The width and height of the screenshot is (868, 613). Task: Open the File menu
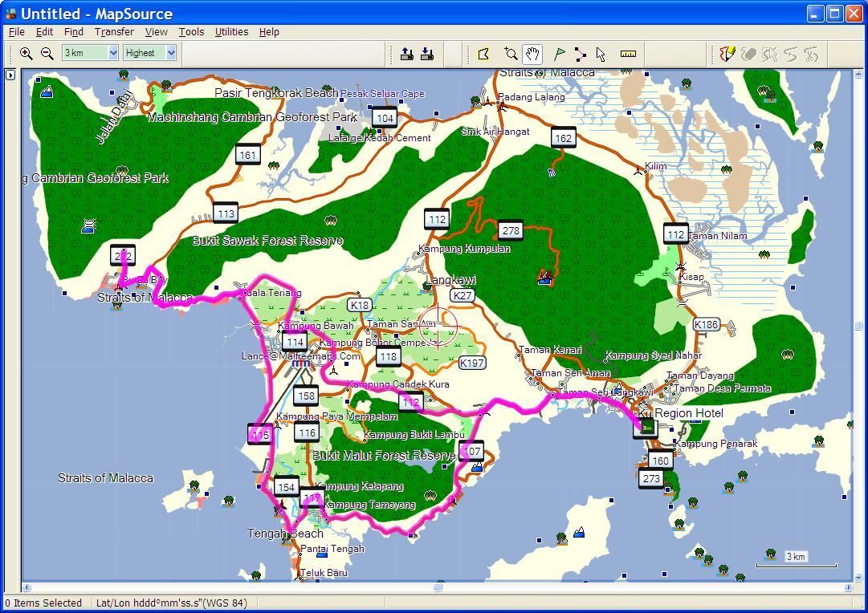point(17,31)
